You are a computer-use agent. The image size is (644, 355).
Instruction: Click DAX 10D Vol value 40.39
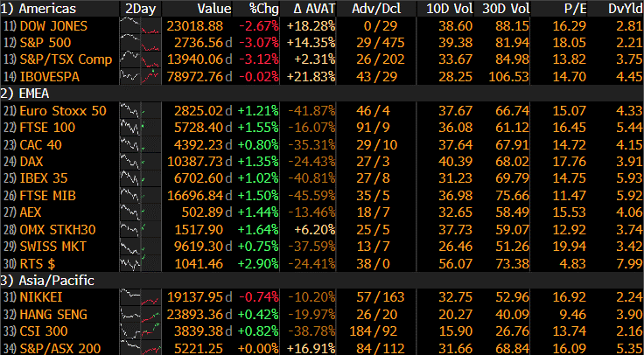click(x=456, y=161)
